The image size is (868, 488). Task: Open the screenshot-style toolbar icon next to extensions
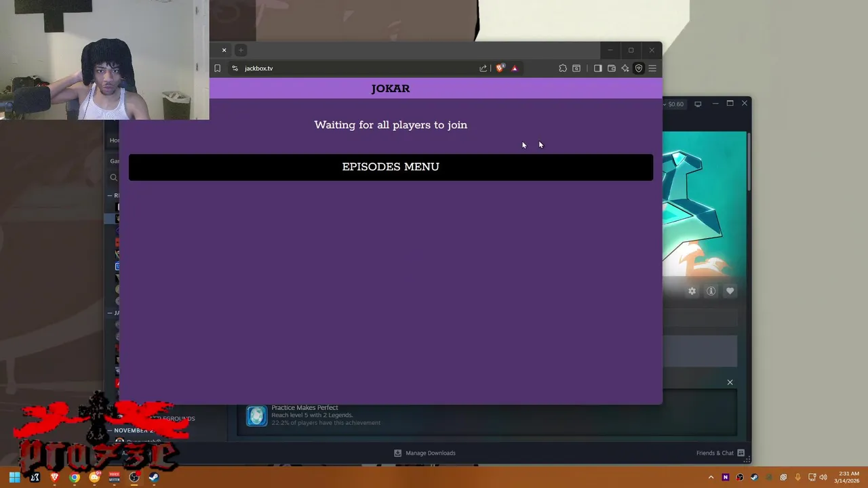pyautogui.click(x=576, y=68)
